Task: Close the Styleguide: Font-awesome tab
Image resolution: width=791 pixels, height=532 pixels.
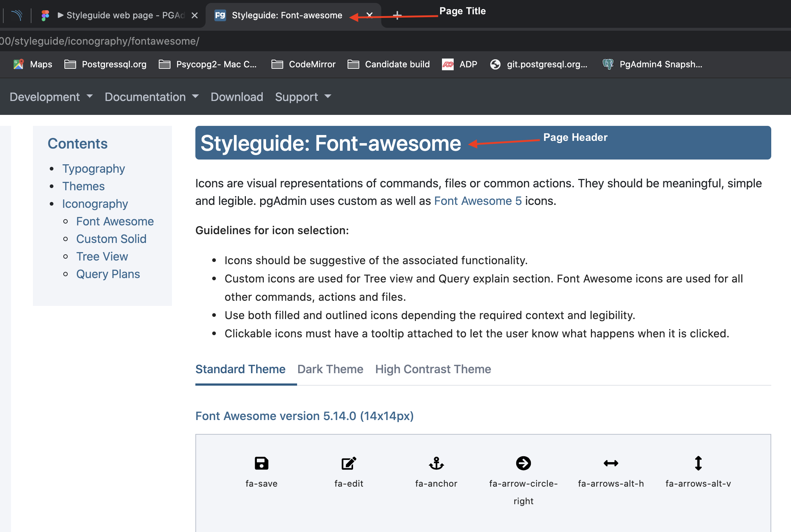Action: pyautogui.click(x=370, y=15)
